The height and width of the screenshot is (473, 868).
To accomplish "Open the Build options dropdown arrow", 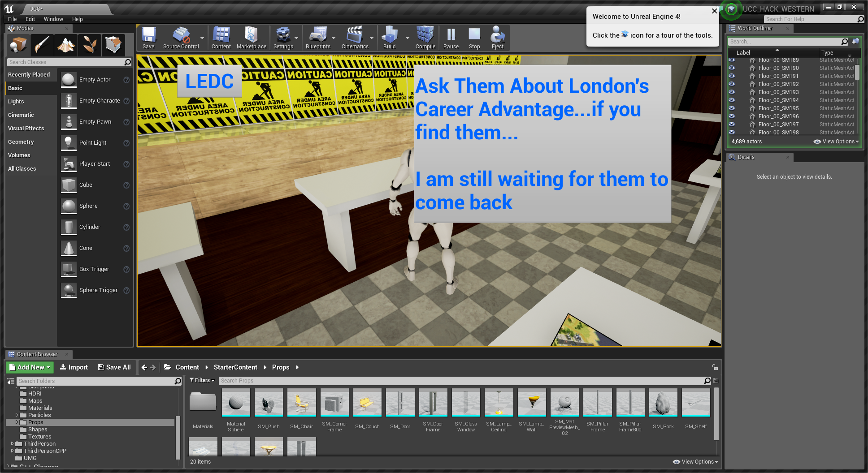I will [x=408, y=38].
